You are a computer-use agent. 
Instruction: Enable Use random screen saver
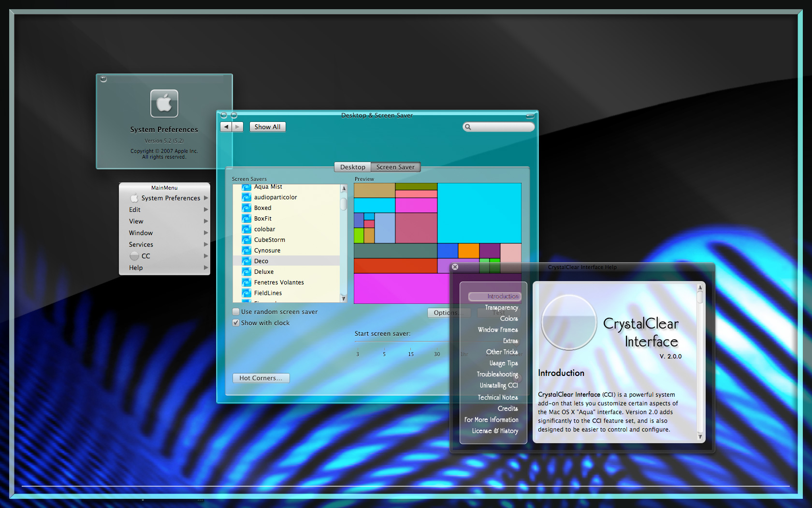click(236, 312)
